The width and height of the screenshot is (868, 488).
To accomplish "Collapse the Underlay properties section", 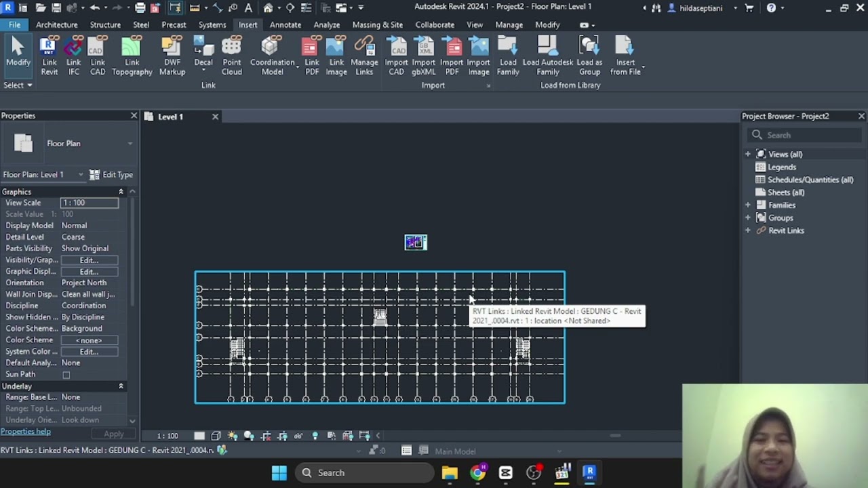I will click(x=121, y=386).
